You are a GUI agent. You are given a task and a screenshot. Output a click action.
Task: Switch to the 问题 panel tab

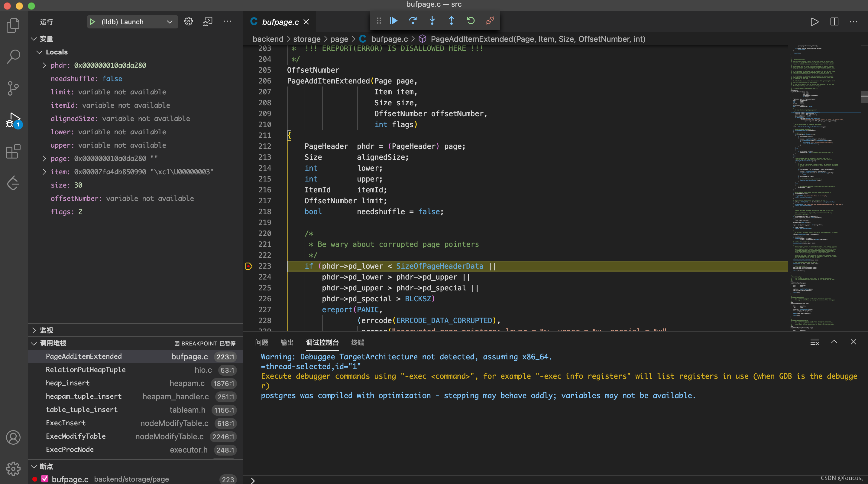[261, 342]
